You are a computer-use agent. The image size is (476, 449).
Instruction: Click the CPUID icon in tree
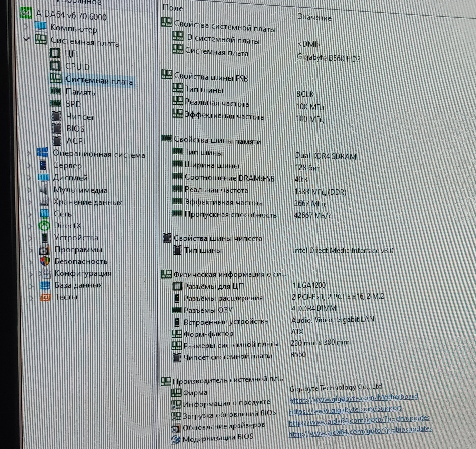click(55, 66)
